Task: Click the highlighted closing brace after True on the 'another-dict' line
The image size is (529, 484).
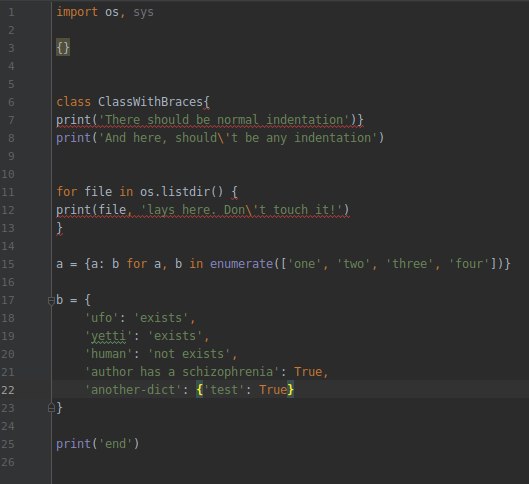Action: point(290,390)
